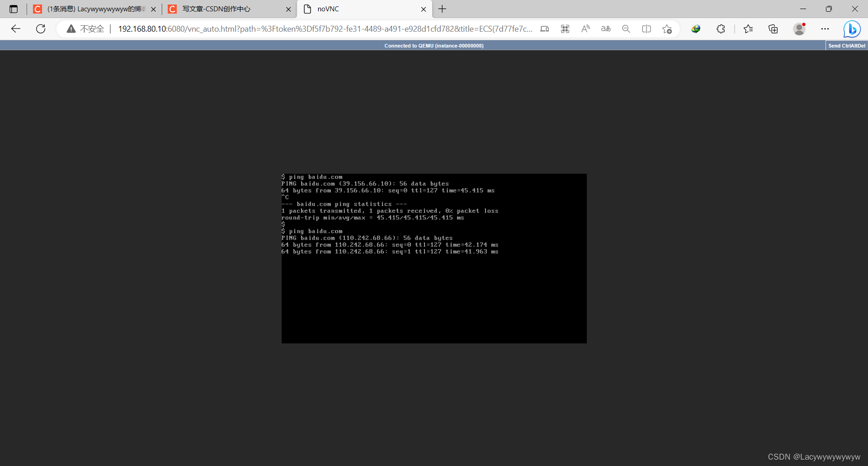Toggle split screen view
Screen dimensions: 868x466
click(x=646, y=29)
